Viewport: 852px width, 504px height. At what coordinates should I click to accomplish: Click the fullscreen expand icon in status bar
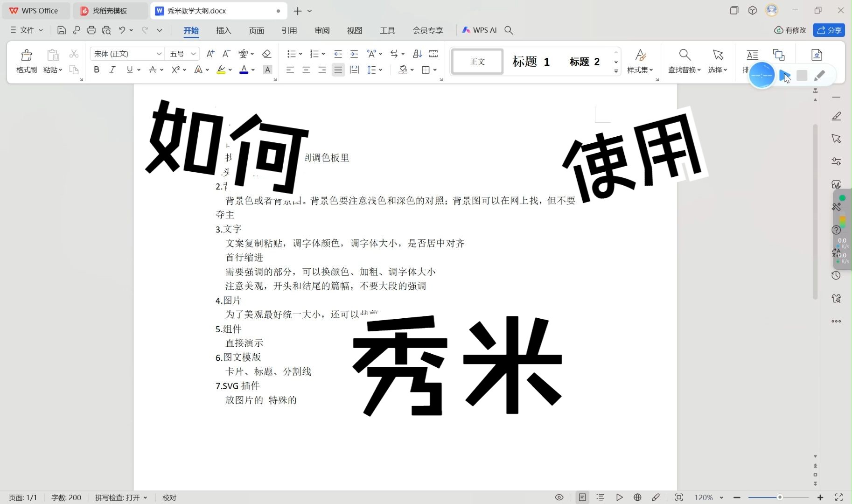pyautogui.click(x=839, y=497)
